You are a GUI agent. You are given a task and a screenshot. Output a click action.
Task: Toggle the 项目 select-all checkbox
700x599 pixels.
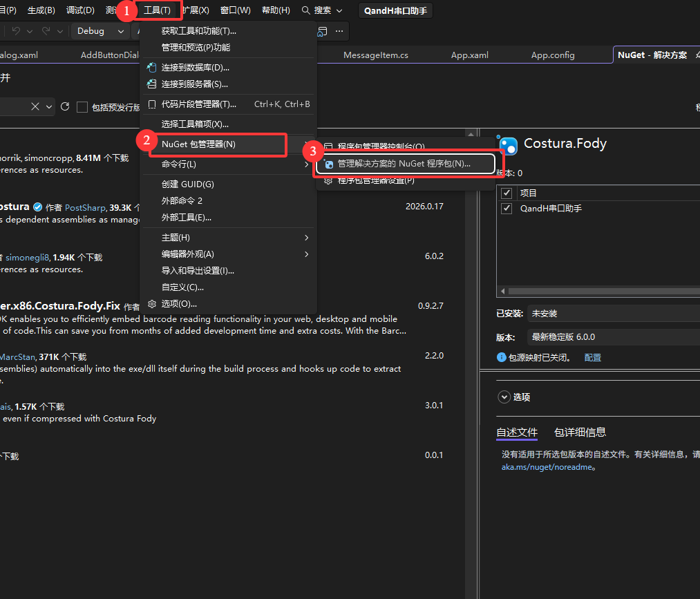point(507,193)
